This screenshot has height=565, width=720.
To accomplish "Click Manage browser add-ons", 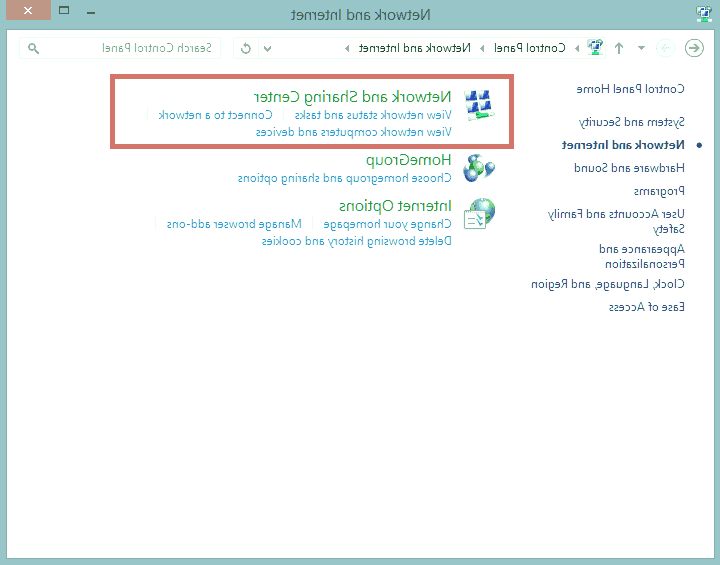I will (x=234, y=224).
